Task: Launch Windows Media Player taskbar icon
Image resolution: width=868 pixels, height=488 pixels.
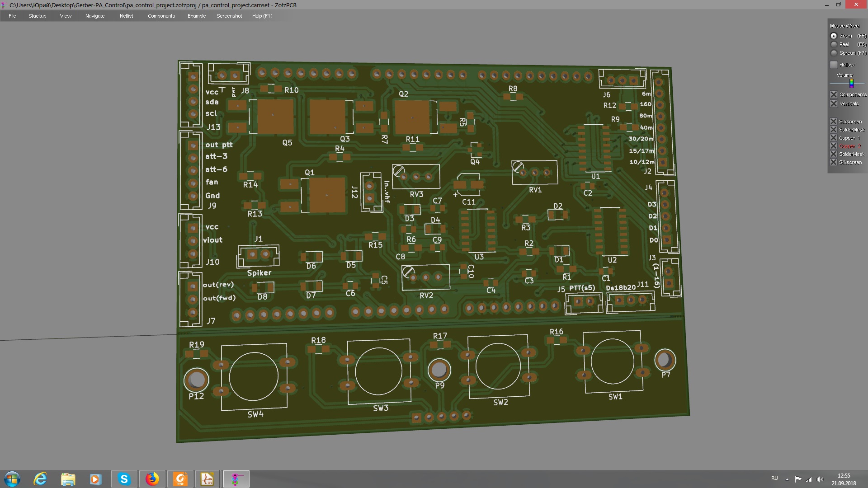Action: pyautogui.click(x=95, y=479)
